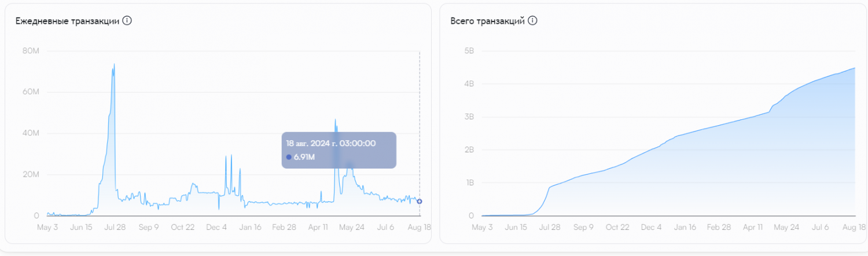Screen dimensions: 868x256
Task: Click Jan 16 label on total transactions axis
Action: coord(686,228)
